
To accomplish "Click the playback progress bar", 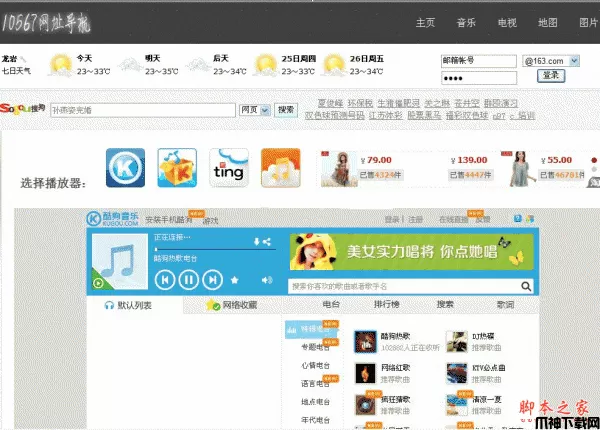I will [x=215, y=249].
